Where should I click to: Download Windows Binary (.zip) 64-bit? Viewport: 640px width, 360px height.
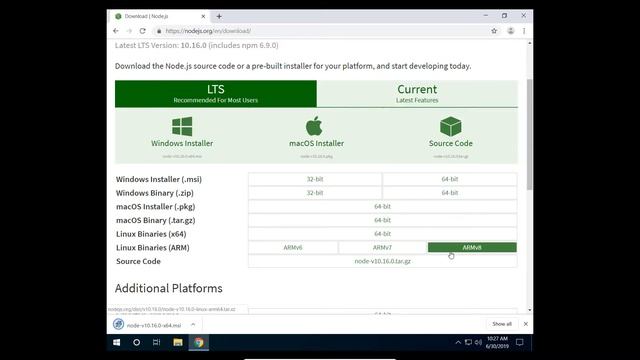tap(449, 193)
